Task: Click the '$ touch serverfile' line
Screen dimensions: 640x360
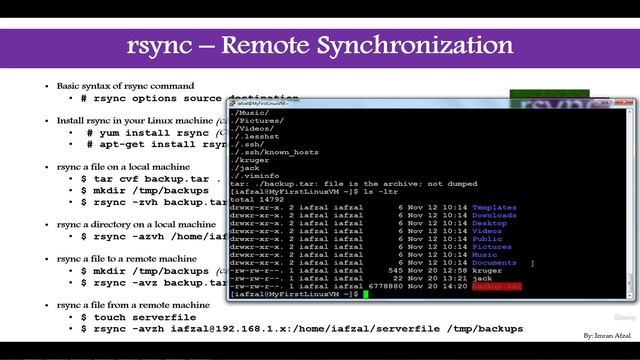Action: (138, 318)
